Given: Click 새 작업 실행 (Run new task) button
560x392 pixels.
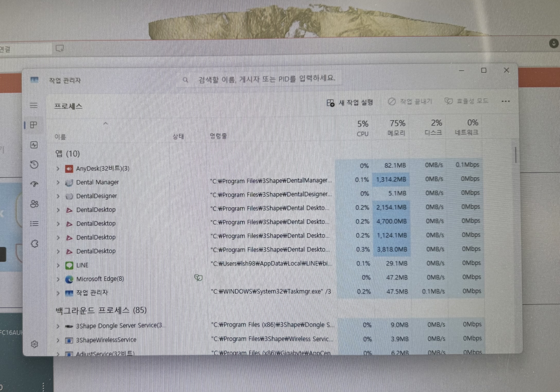Looking at the screenshot, I should coord(350,102).
